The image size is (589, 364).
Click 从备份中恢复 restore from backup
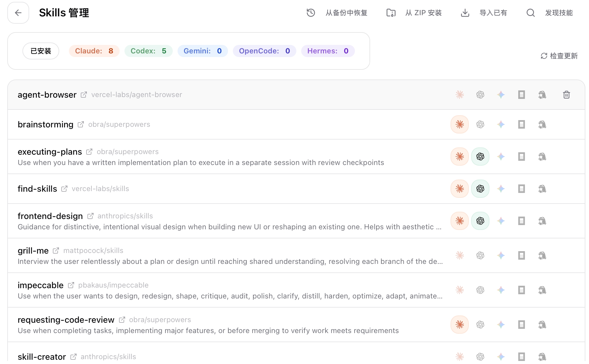[x=346, y=13]
